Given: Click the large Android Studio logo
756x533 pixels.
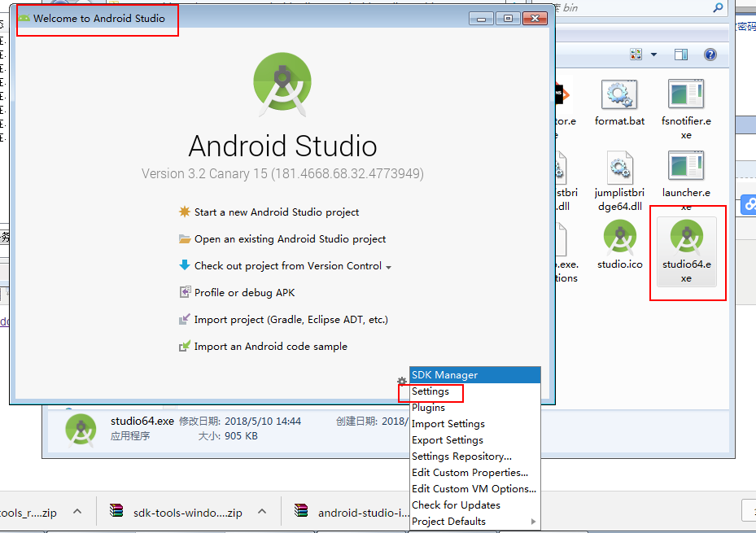Looking at the screenshot, I should 282,85.
